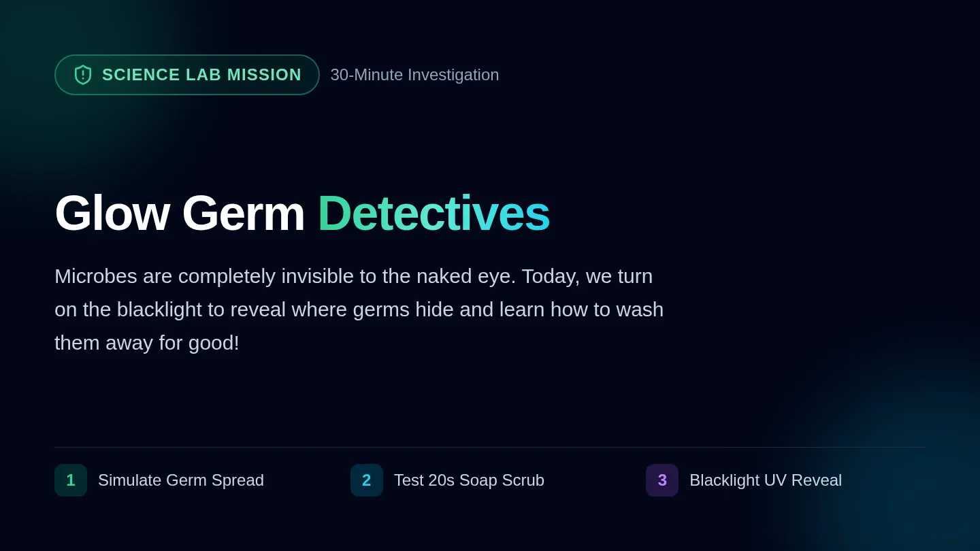This screenshot has height=551, width=980.
Task: Click the gradient word Detectives in the title
Action: 434,213
